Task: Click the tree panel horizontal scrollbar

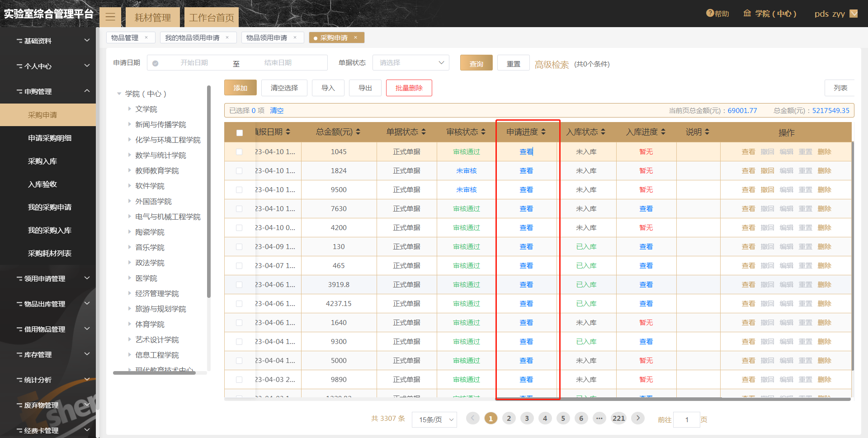Action: click(x=154, y=373)
